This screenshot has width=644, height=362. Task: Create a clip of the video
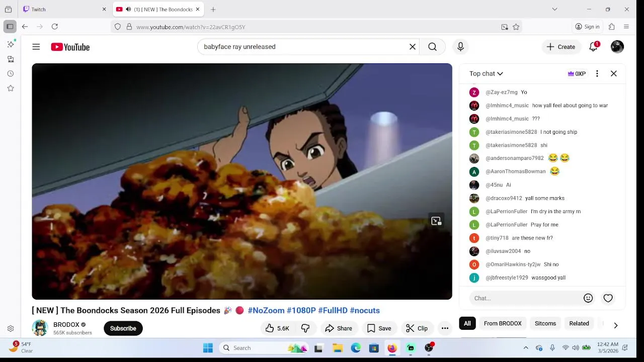coord(417,328)
